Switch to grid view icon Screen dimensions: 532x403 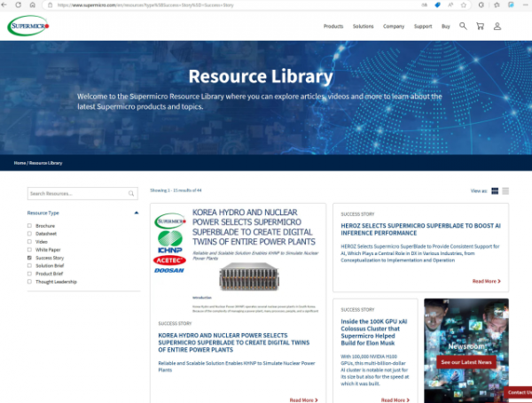coord(495,190)
